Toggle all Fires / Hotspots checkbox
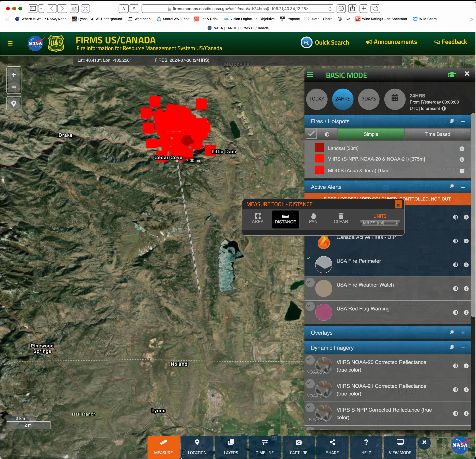Image resolution: width=476 pixels, height=459 pixels. tap(311, 134)
